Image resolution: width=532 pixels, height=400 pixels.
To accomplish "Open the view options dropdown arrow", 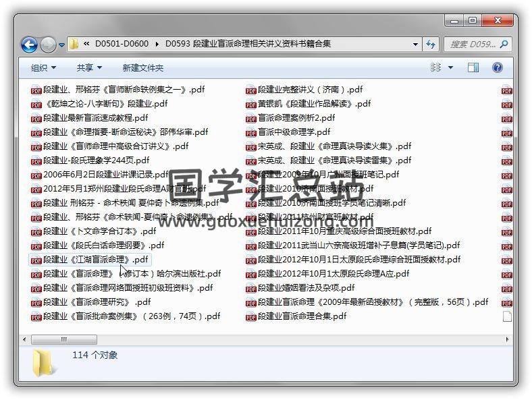I will [x=450, y=67].
